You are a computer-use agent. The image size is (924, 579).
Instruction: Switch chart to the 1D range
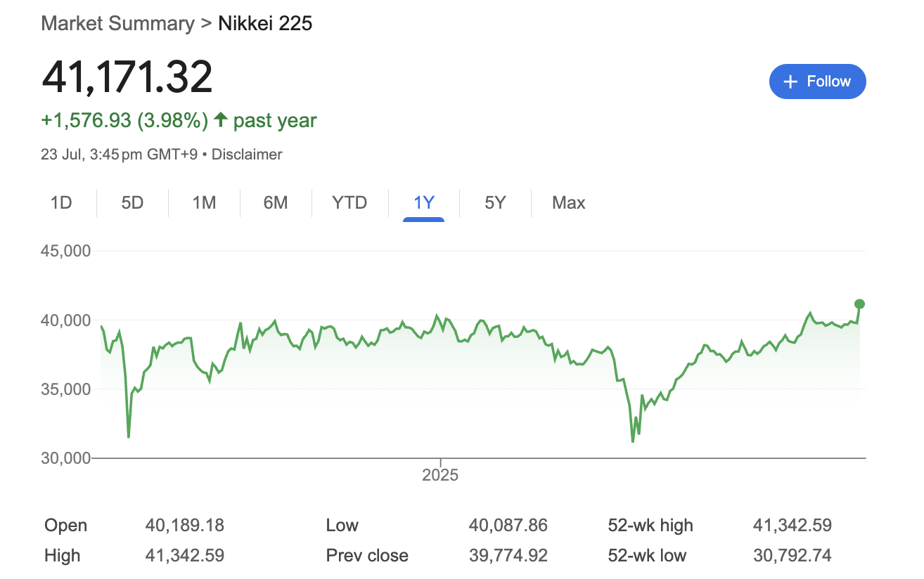tap(61, 203)
